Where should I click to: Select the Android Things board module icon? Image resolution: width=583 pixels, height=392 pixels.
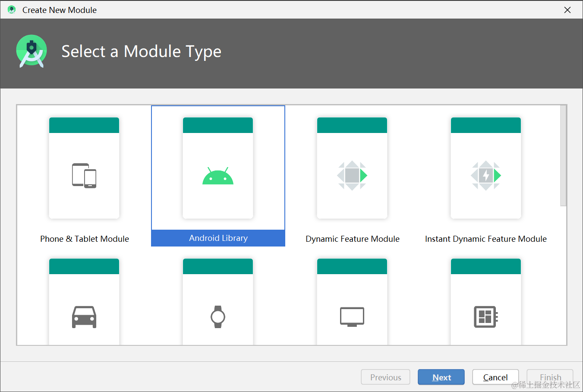[x=486, y=317]
